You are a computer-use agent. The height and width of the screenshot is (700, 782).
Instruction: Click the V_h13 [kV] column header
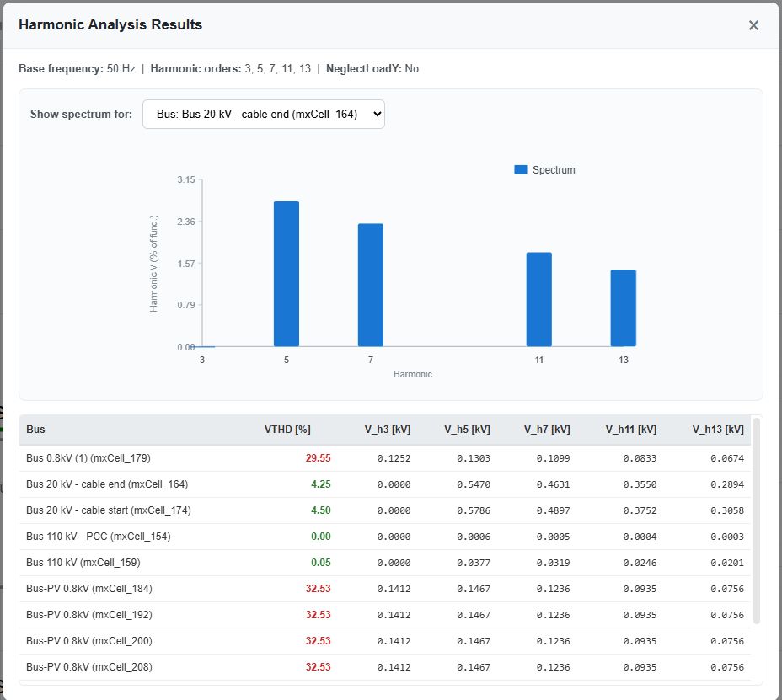coord(718,430)
